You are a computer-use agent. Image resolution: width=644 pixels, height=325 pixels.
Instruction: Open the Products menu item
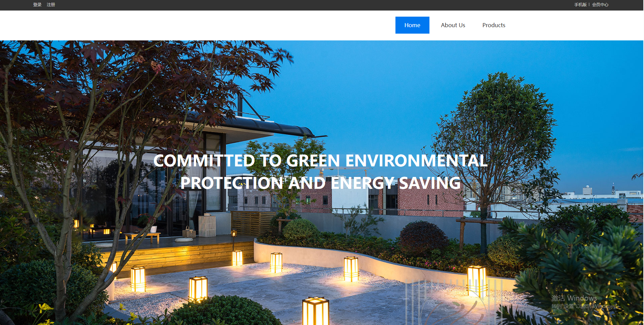tap(494, 25)
